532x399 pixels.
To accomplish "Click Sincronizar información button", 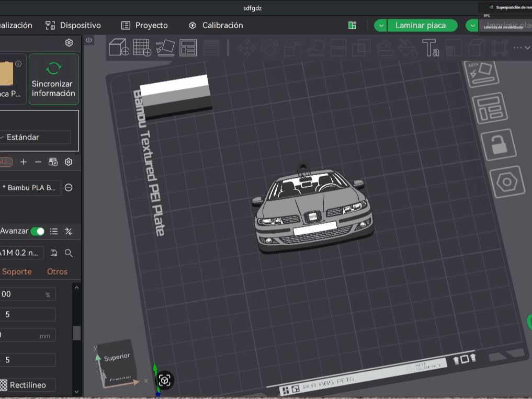I will click(x=53, y=79).
